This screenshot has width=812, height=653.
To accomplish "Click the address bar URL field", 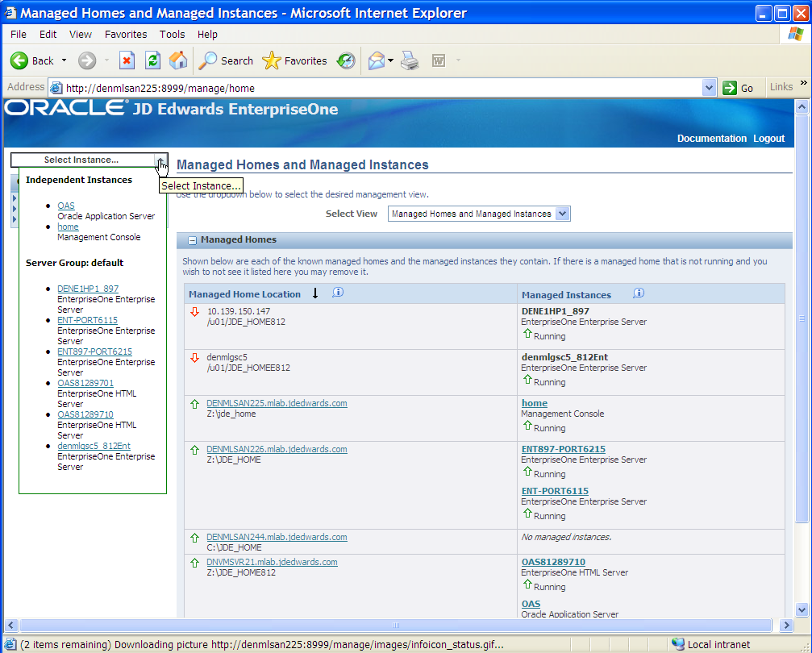I will (x=382, y=88).
